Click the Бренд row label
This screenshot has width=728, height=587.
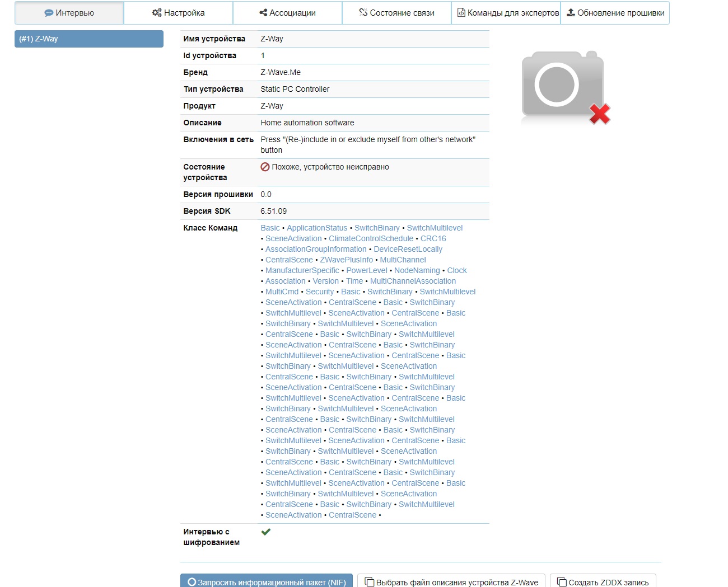195,72
